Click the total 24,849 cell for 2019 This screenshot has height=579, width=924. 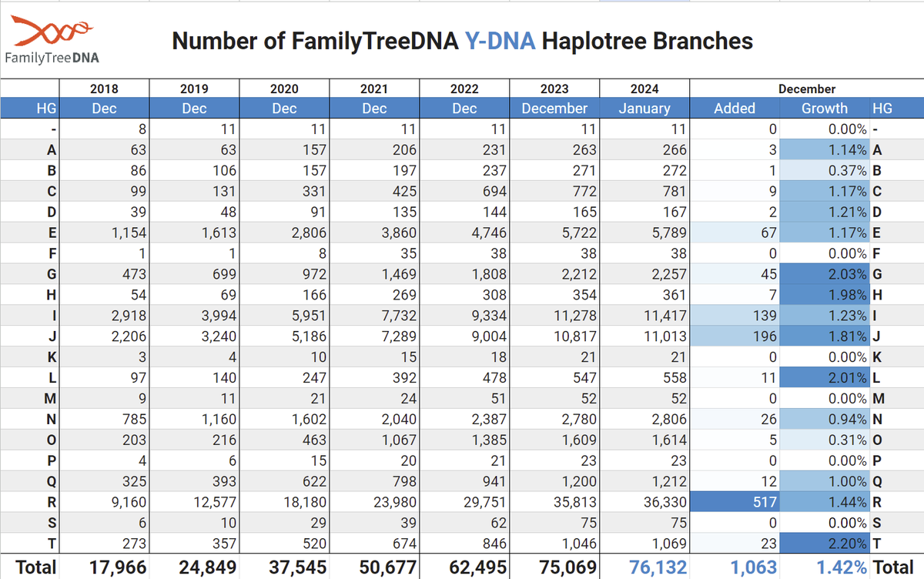point(194,567)
